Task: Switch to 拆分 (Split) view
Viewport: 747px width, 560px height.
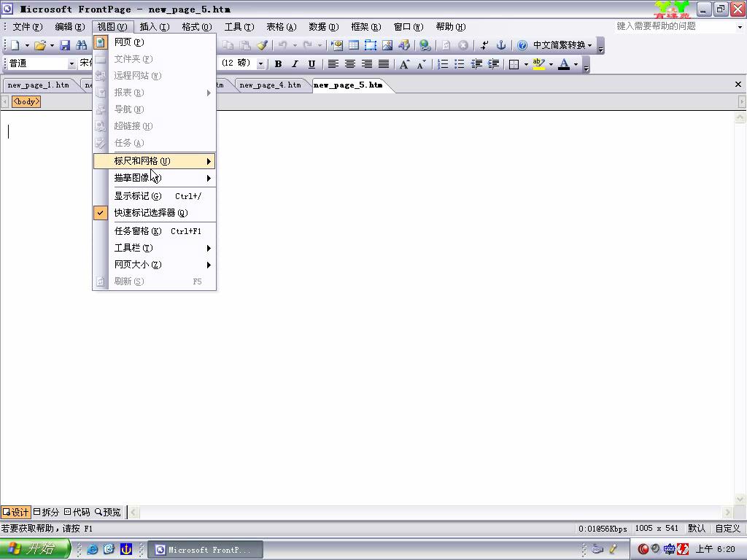Action: tap(46, 513)
